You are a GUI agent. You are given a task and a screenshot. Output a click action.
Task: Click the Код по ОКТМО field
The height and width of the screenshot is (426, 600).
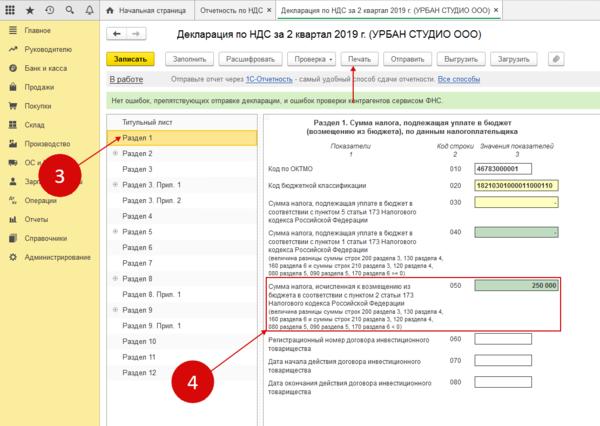[503, 169]
